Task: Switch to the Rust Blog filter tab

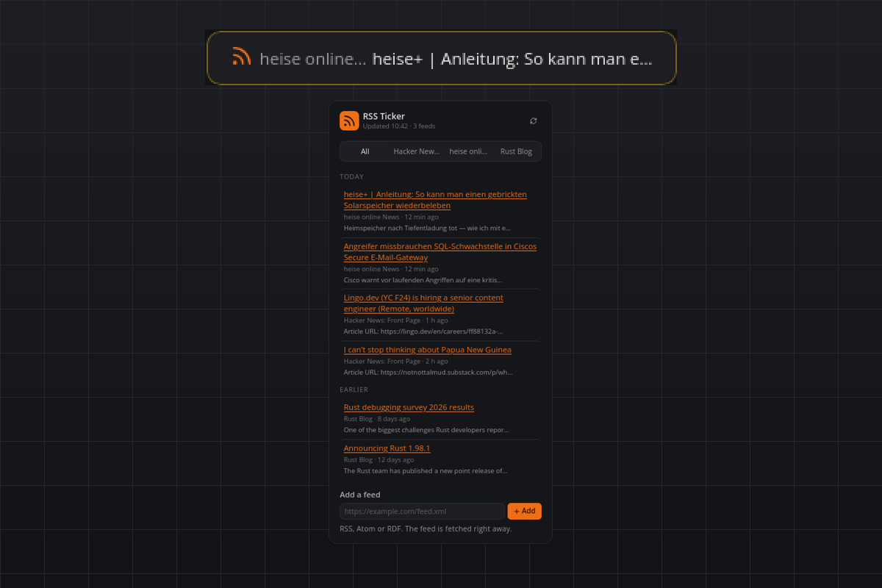Action: (516, 151)
